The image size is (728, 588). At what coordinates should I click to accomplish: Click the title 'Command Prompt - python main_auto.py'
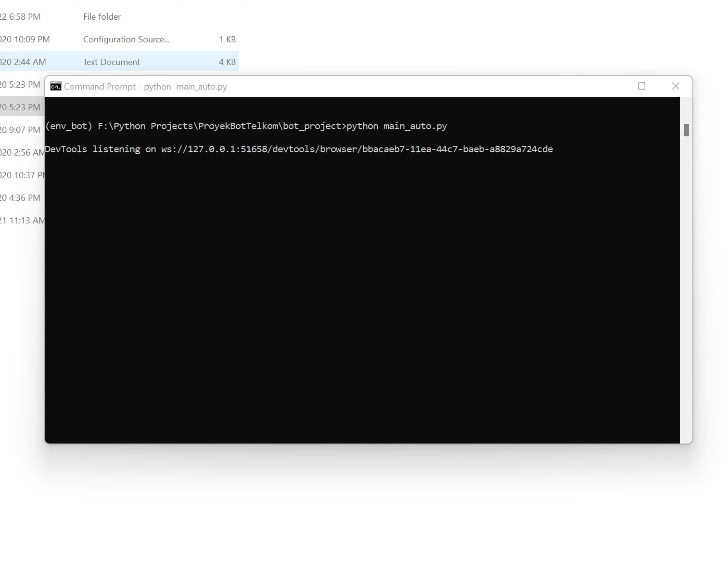coord(145,87)
